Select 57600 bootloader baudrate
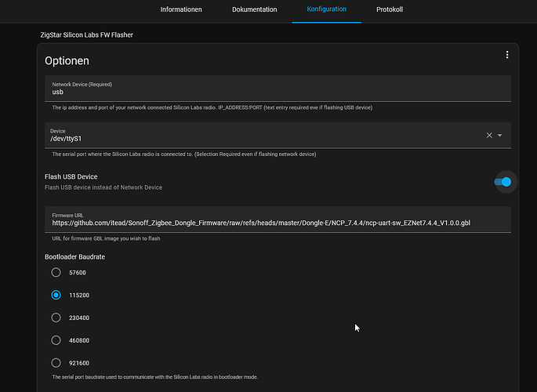This screenshot has height=392, width=537. click(56, 273)
